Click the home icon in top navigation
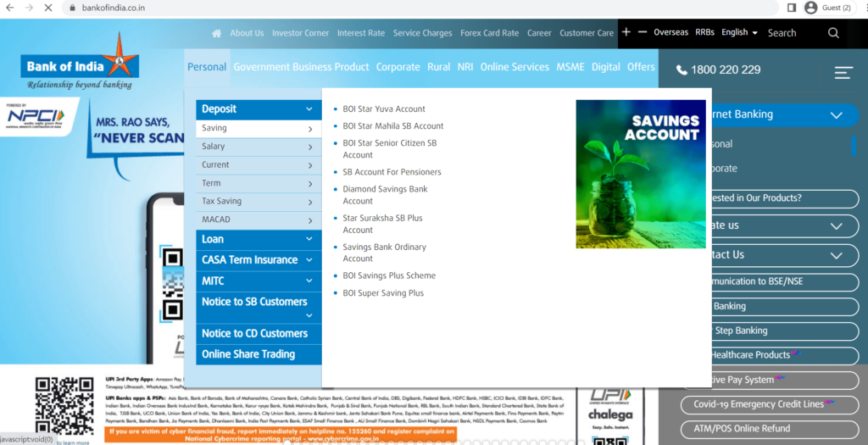This screenshot has width=868, height=445. click(x=216, y=33)
